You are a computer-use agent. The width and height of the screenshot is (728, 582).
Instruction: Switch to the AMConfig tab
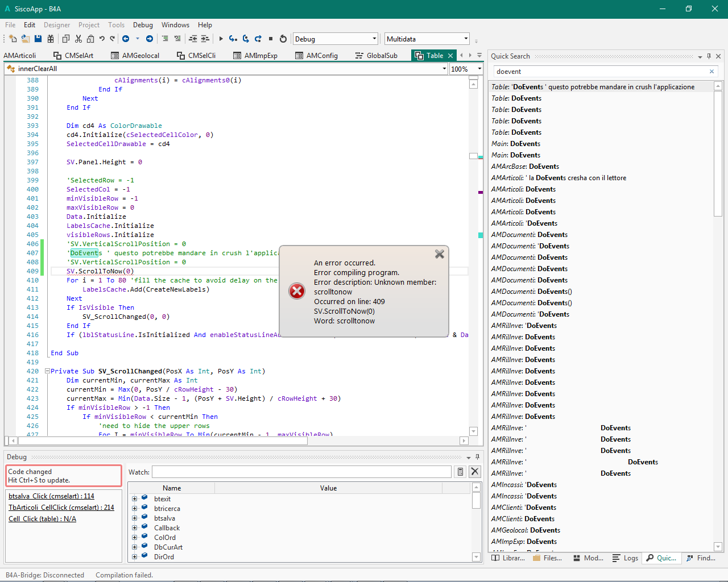click(316, 56)
